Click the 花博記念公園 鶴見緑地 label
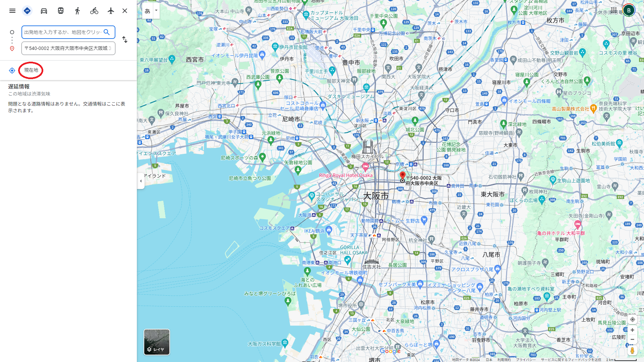The width and height of the screenshot is (644, 362). 451,147
